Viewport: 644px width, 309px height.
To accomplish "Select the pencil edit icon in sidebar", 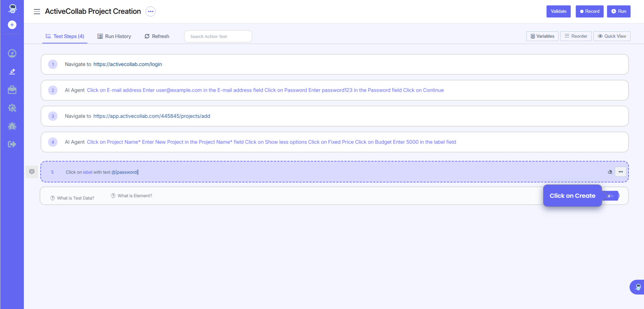I will coord(12,71).
